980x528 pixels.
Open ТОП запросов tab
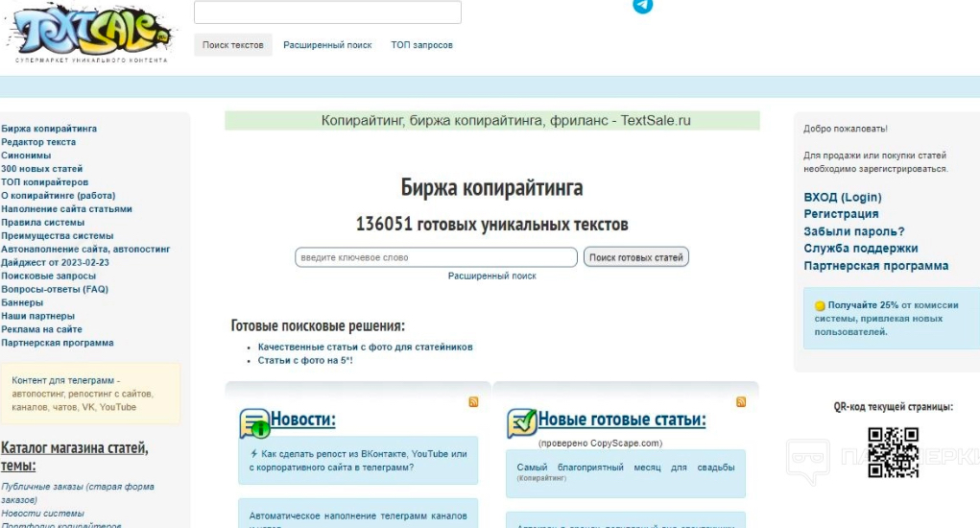click(x=421, y=45)
